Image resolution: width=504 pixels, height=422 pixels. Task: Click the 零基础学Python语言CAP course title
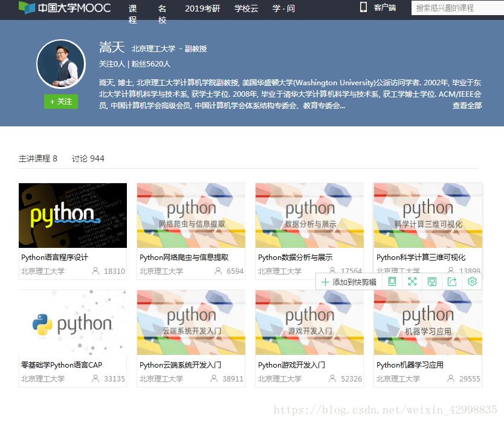tap(62, 365)
